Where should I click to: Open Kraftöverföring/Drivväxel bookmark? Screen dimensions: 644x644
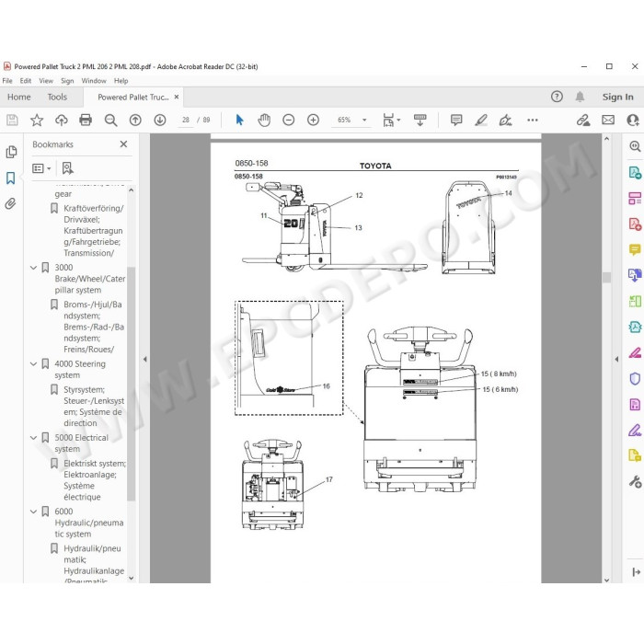pyautogui.click(x=93, y=231)
